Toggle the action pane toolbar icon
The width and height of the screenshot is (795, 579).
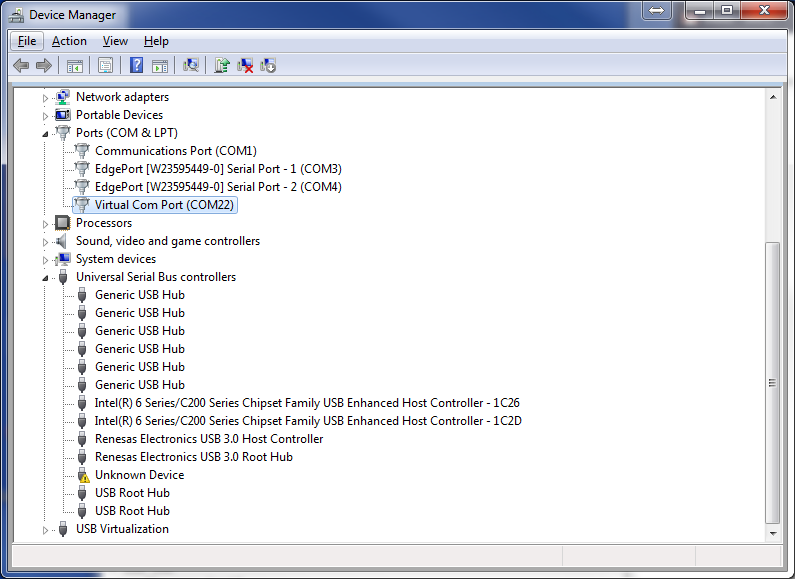click(160, 65)
